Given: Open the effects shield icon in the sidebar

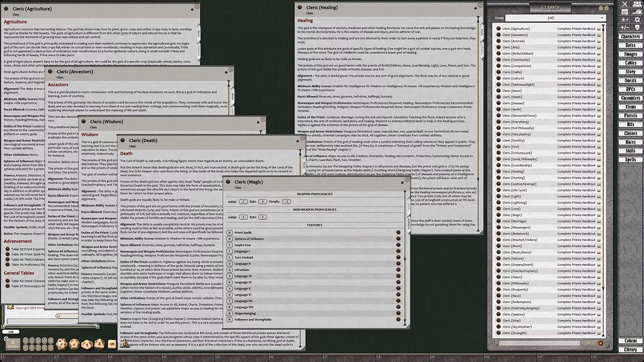Looking at the screenshot, I should [x=637, y=27].
